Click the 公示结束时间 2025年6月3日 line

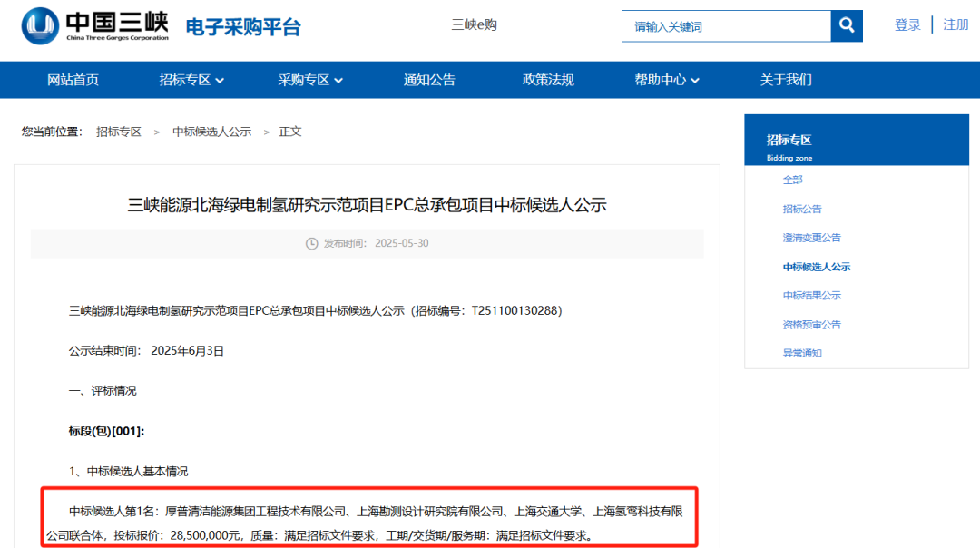(x=146, y=351)
